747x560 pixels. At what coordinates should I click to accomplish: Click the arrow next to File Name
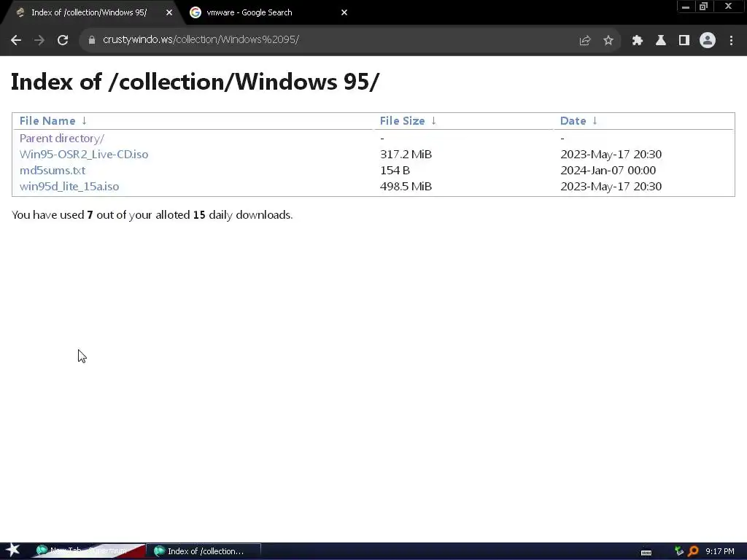(x=84, y=121)
